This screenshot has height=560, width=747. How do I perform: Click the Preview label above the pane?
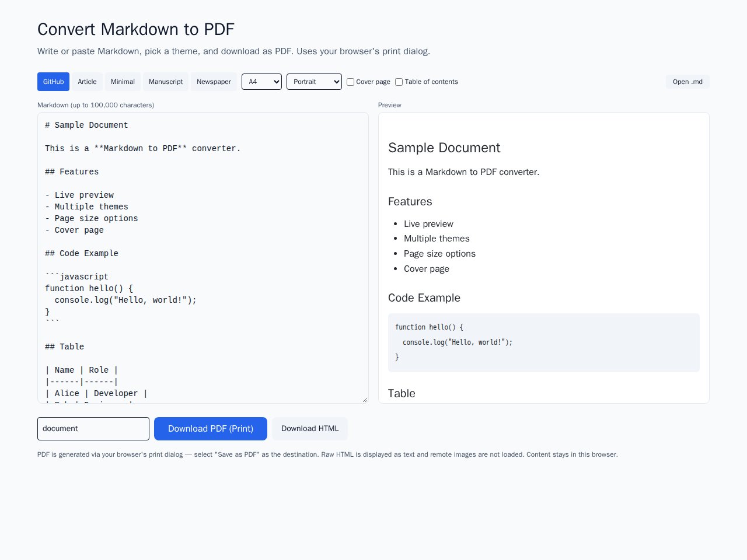(390, 105)
